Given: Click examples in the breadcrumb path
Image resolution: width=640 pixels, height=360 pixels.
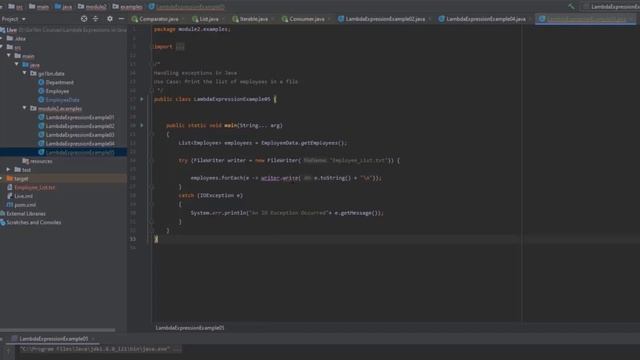Looking at the screenshot, I should [131, 7].
